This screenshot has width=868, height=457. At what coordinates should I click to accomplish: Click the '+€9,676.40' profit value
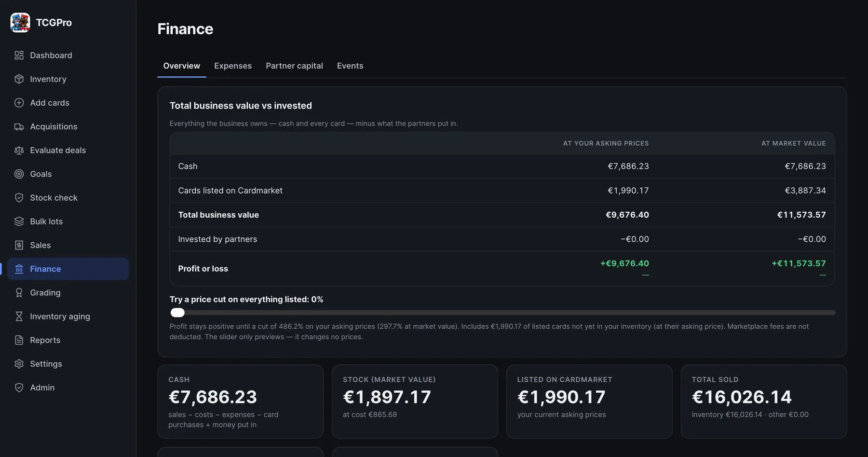624,263
